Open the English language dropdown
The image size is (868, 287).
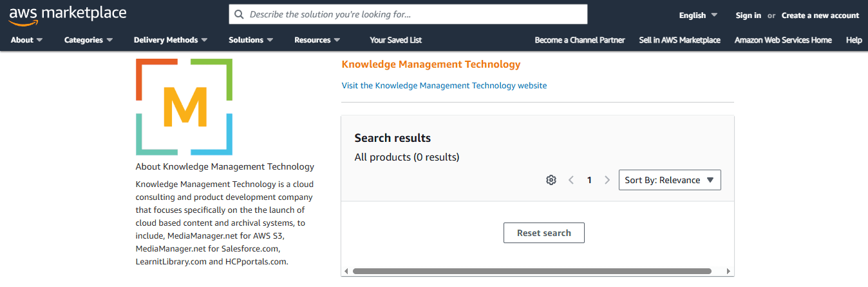[699, 15]
